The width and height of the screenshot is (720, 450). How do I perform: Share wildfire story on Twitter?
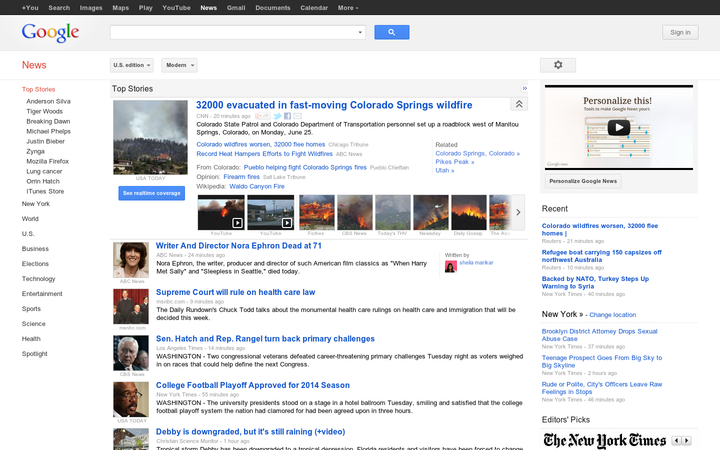277,116
